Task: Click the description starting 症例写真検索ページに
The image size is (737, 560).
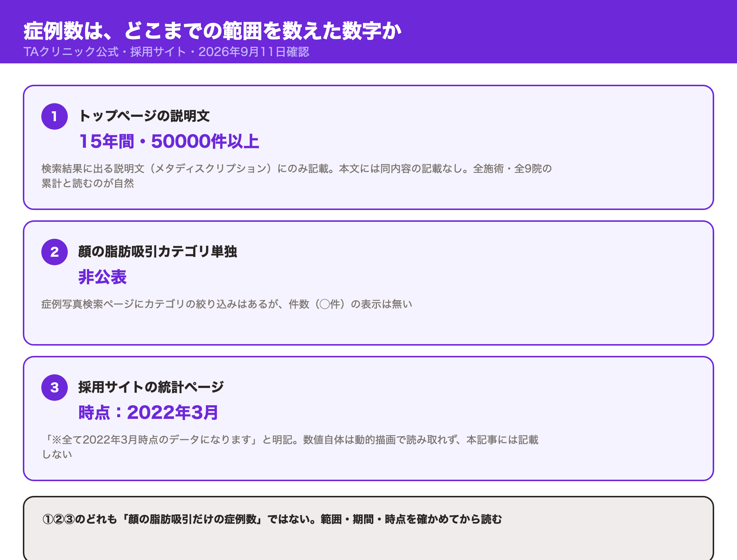Action: (227, 304)
